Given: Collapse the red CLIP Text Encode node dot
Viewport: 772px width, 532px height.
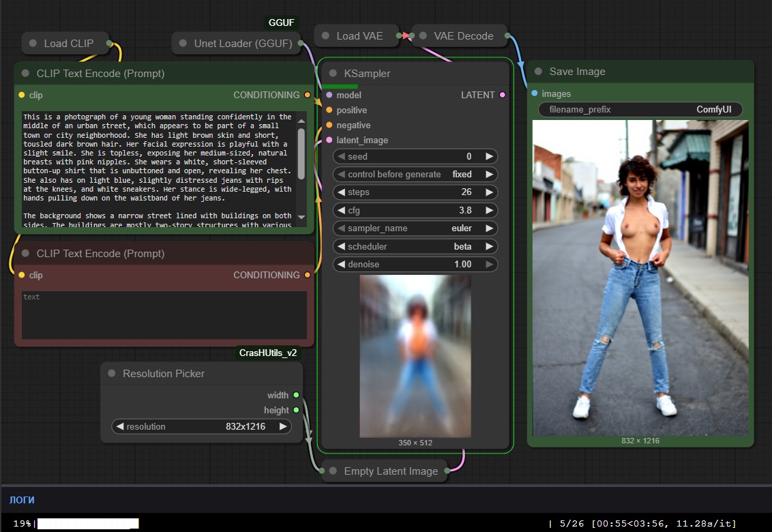Looking at the screenshot, I should coord(26,253).
